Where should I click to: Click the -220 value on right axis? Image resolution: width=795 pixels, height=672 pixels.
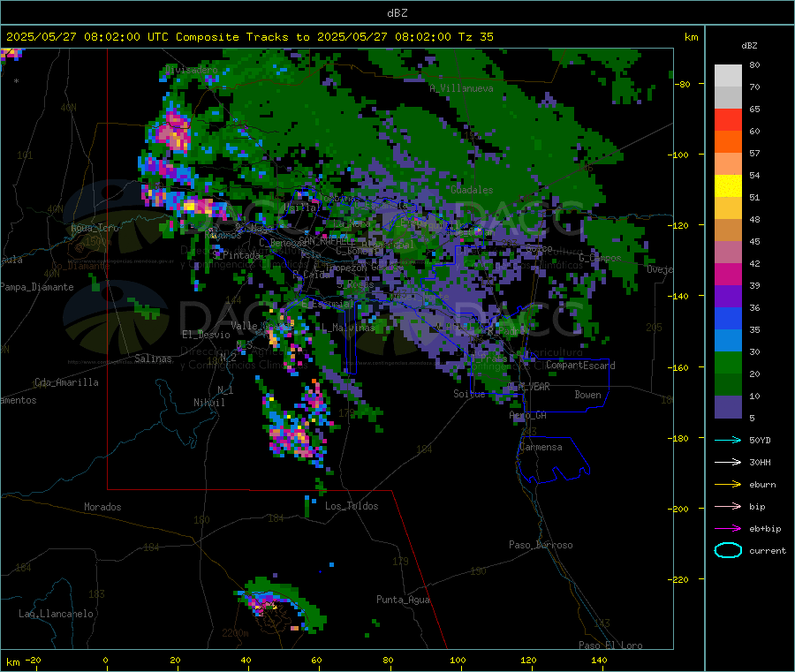point(680,579)
